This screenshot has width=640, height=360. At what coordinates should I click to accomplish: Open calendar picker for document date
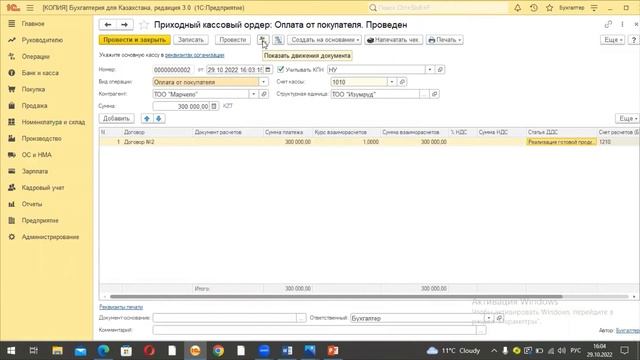[268, 70]
